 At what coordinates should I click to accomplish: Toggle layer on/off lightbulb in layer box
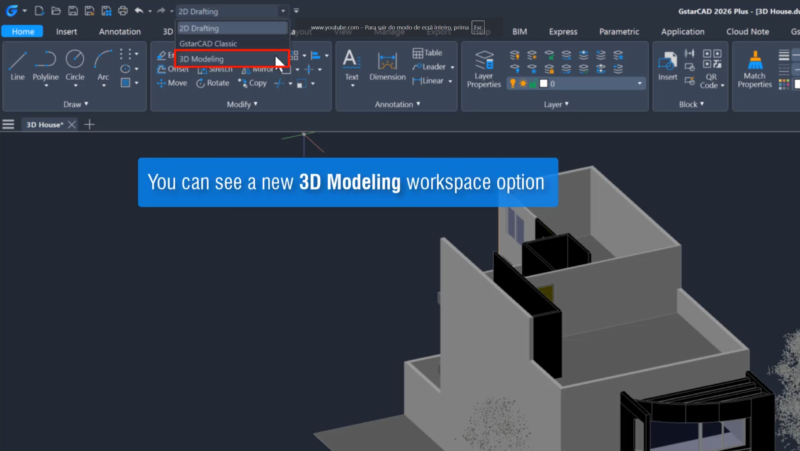(513, 84)
